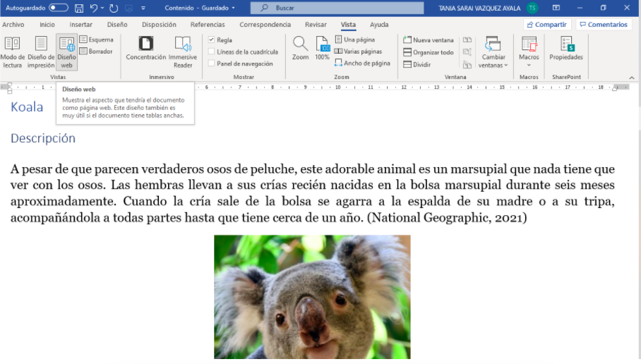This screenshot has height=364, width=641.
Task: Select the Vista tab
Action: click(x=348, y=25)
